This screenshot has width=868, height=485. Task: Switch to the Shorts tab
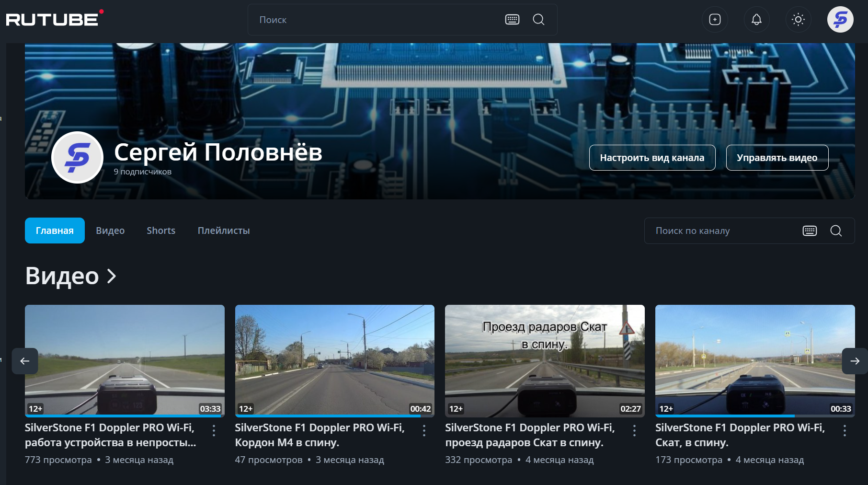(x=161, y=231)
